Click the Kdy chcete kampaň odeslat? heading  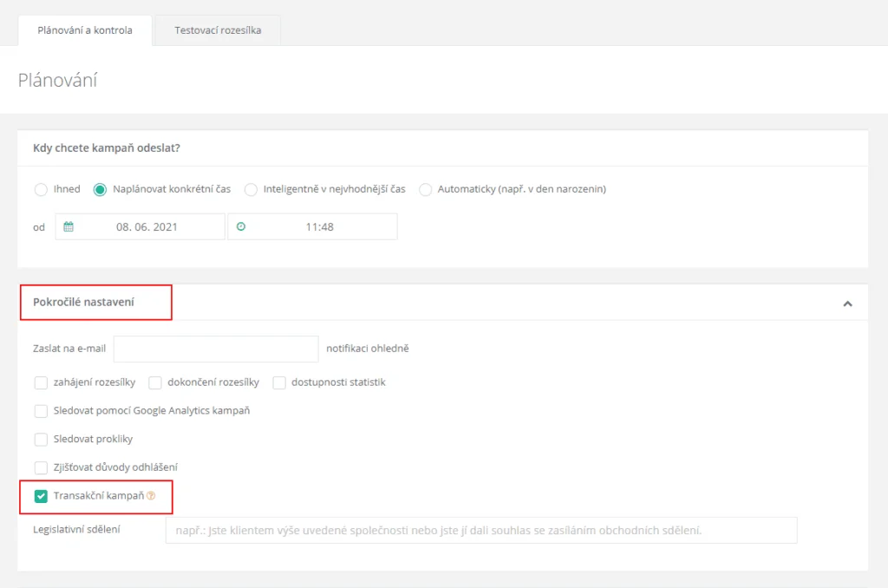(107, 147)
